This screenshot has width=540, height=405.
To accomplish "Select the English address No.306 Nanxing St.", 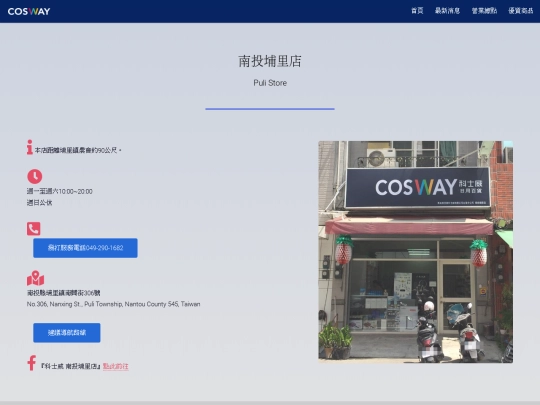I will coord(113,304).
